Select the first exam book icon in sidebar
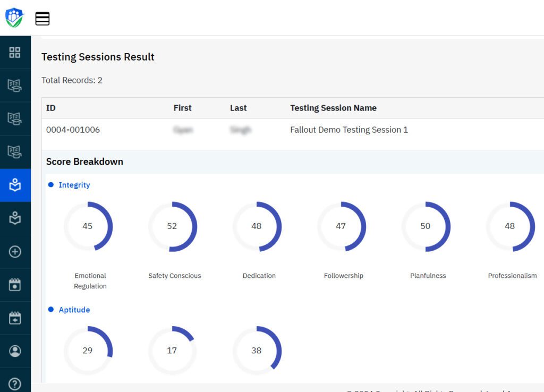The height and width of the screenshot is (392, 544). (x=15, y=86)
